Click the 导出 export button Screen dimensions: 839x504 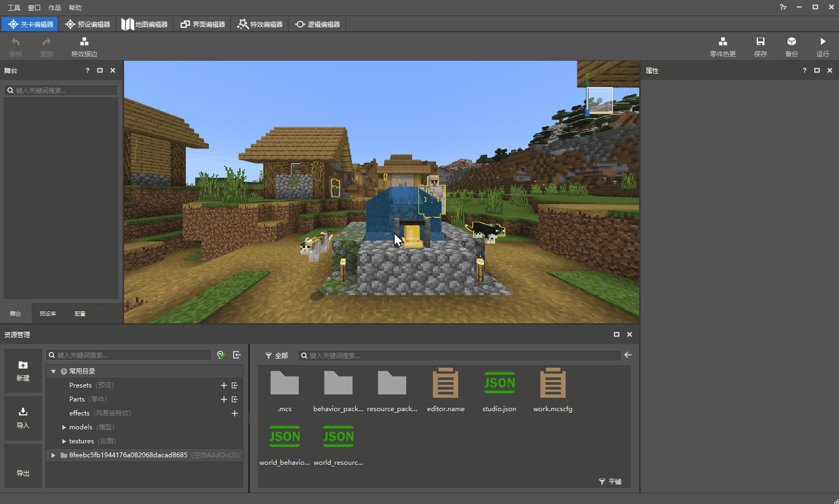[x=23, y=465]
